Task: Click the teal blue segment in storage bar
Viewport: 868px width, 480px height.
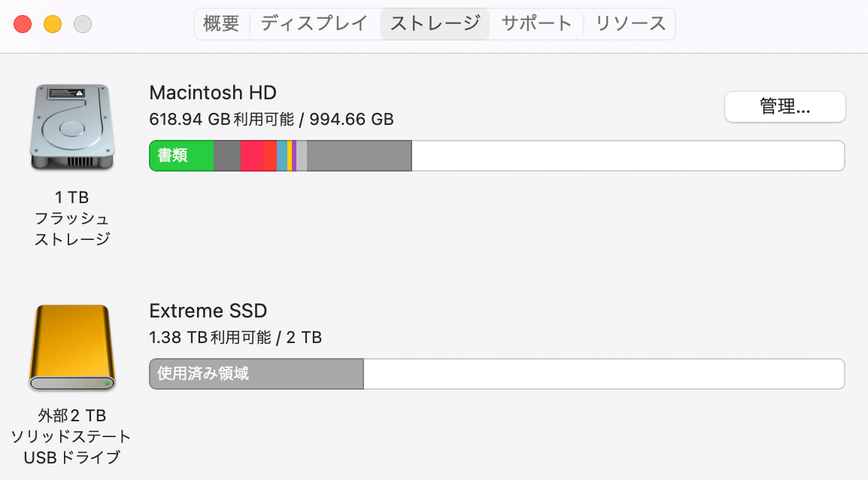Action: (x=282, y=156)
